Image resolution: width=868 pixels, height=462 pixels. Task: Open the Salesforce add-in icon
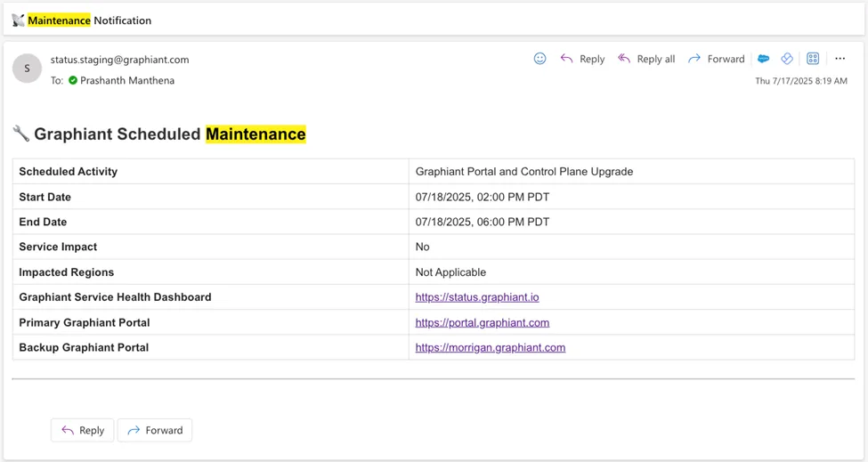(x=763, y=59)
